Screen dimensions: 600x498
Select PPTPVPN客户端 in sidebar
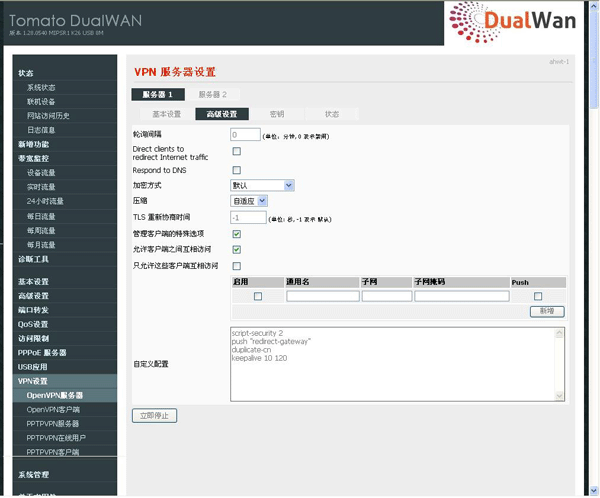[x=53, y=452]
